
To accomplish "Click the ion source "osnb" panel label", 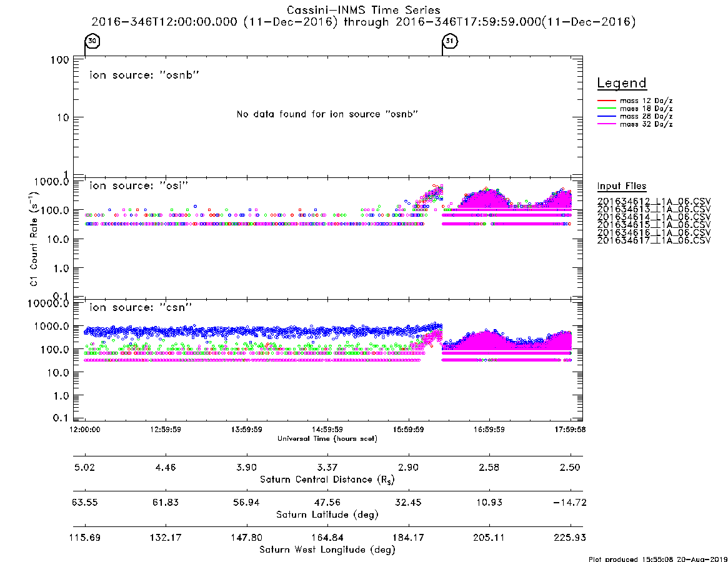I will click(x=144, y=75).
